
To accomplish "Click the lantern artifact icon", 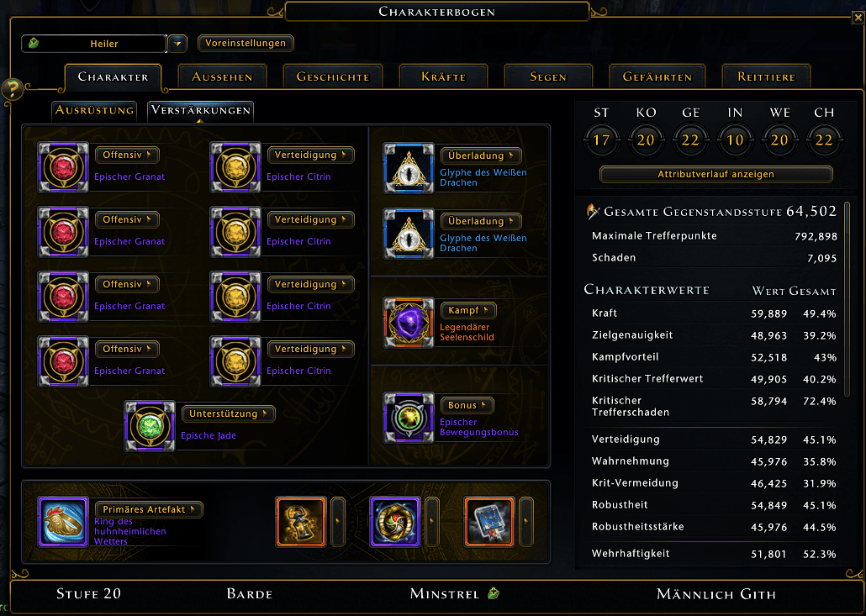I will [300, 522].
